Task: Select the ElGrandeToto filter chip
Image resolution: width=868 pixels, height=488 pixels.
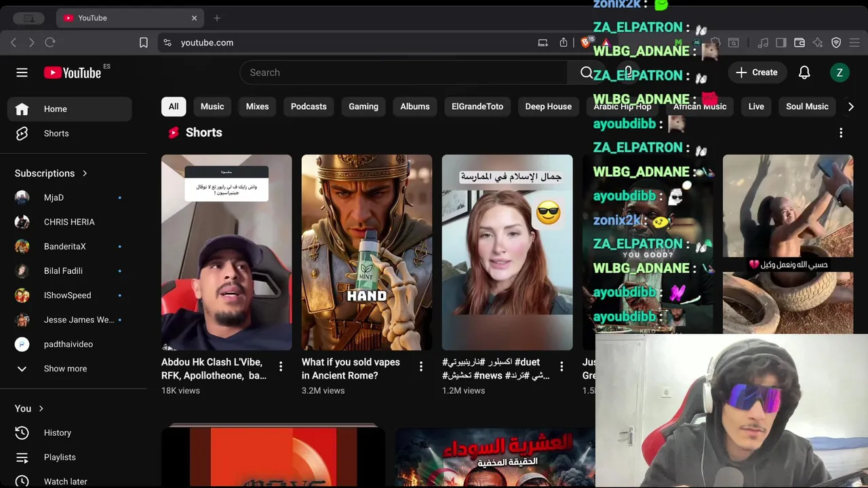Action: point(477,106)
